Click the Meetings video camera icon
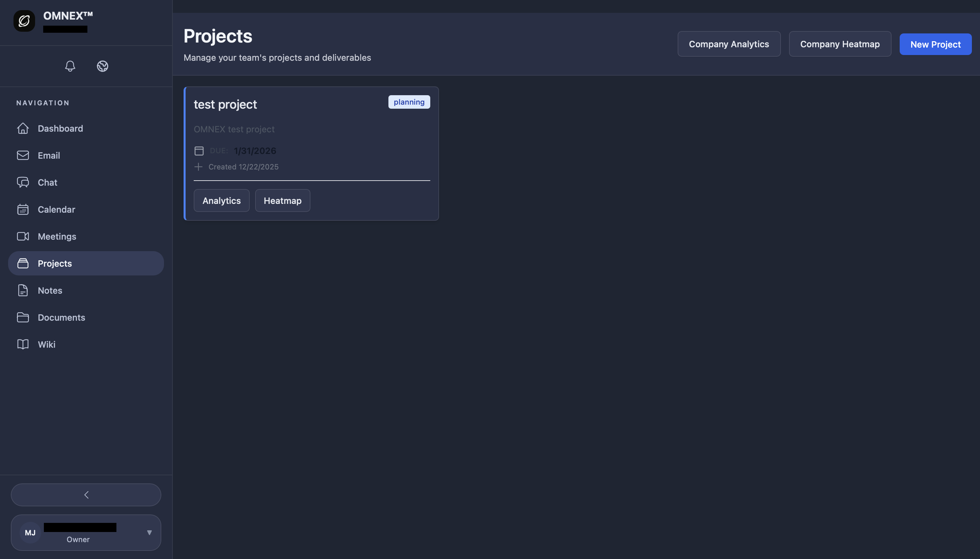 pyautogui.click(x=23, y=237)
